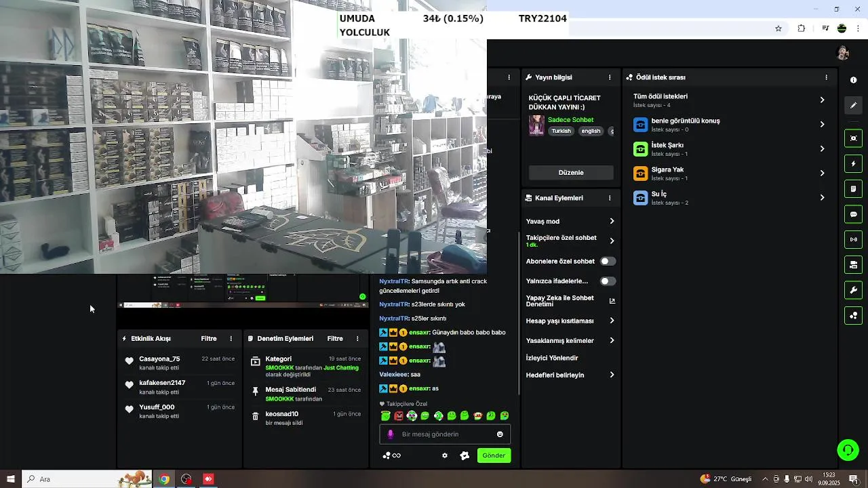Click the Düzenle button
This screenshot has height=488, width=868.
point(571,173)
